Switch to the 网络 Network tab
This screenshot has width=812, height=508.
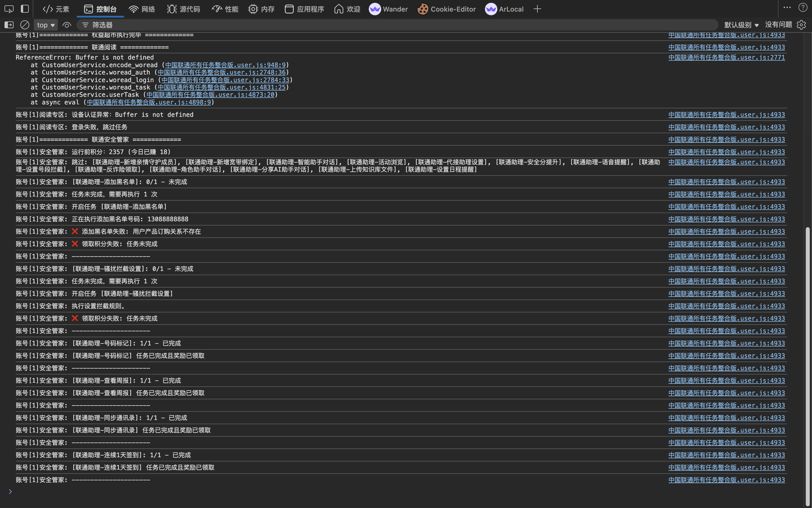click(142, 9)
